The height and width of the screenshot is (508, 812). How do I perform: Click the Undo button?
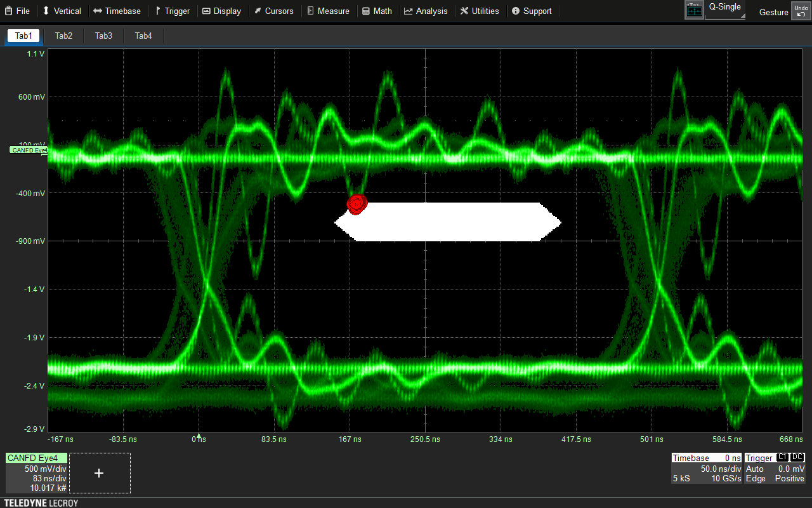click(801, 11)
